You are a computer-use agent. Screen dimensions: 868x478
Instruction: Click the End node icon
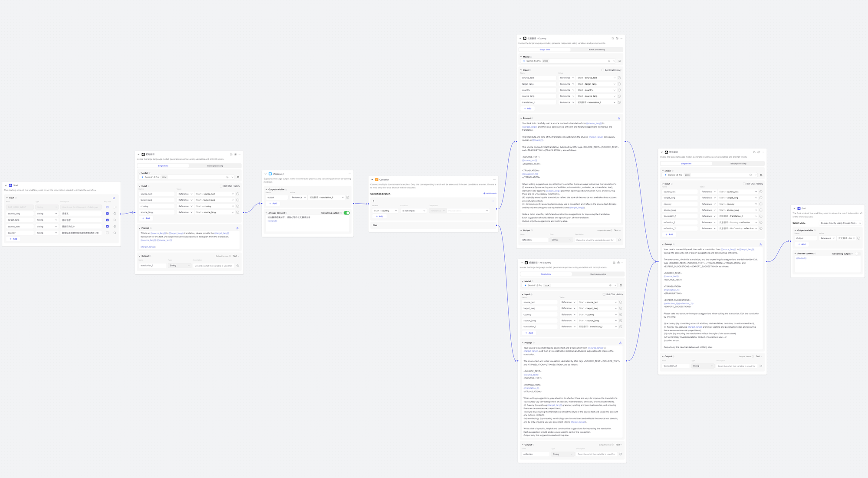click(799, 208)
